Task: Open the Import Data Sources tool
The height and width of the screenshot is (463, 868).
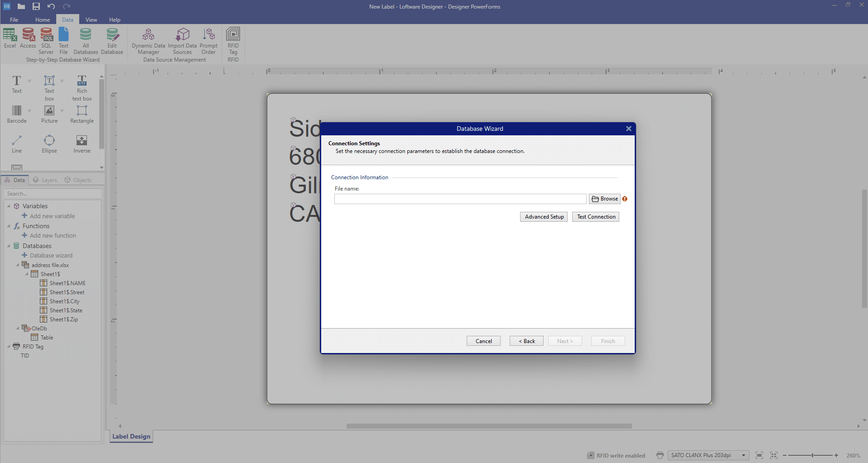Action: click(x=182, y=40)
